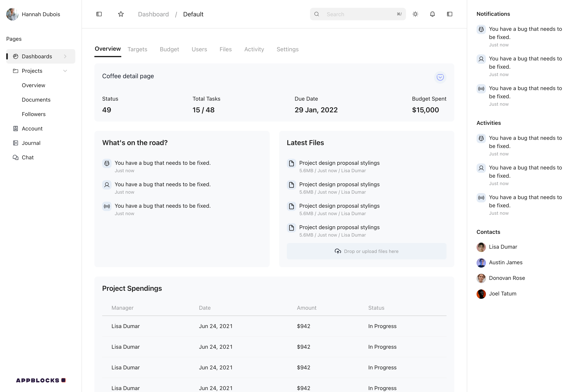Click the broadcast icon in Activities list
Viewport: 576px width, 392px height.
[x=481, y=198]
